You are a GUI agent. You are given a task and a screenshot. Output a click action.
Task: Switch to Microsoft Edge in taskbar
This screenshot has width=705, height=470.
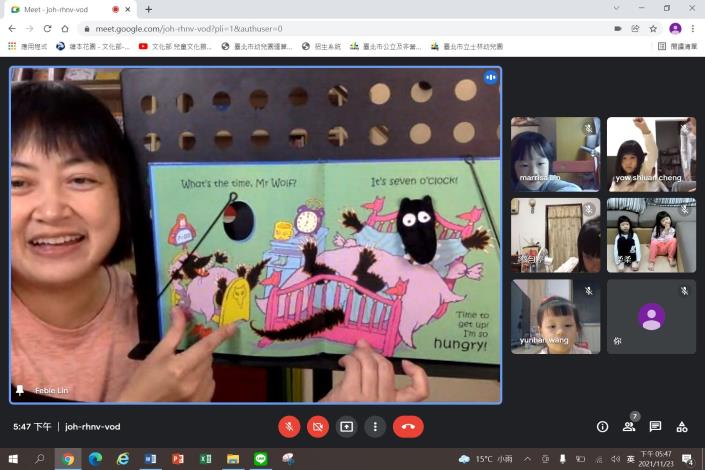click(x=95, y=459)
